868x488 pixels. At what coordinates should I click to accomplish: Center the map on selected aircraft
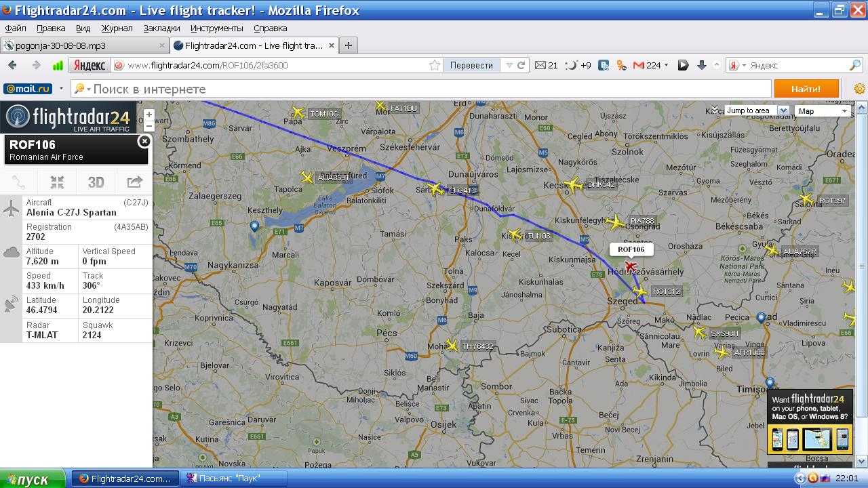57,182
